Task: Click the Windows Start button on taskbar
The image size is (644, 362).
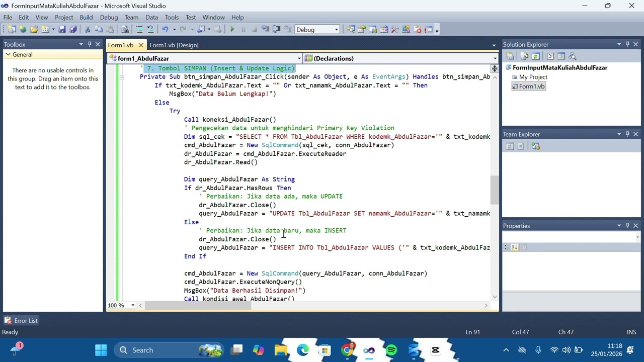Action: (101, 350)
